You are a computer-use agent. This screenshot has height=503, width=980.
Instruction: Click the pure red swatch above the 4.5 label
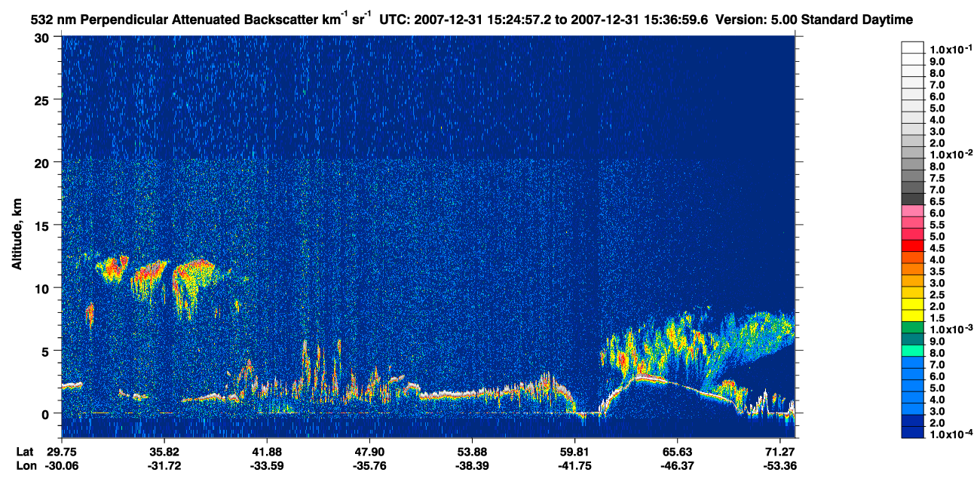click(912, 245)
